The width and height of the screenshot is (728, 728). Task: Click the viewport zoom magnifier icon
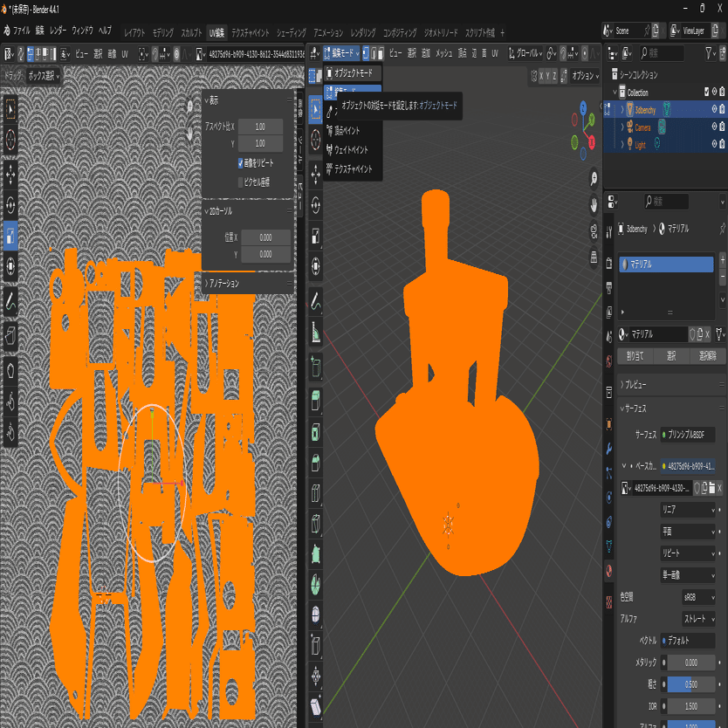pyautogui.click(x=594, y=179)
